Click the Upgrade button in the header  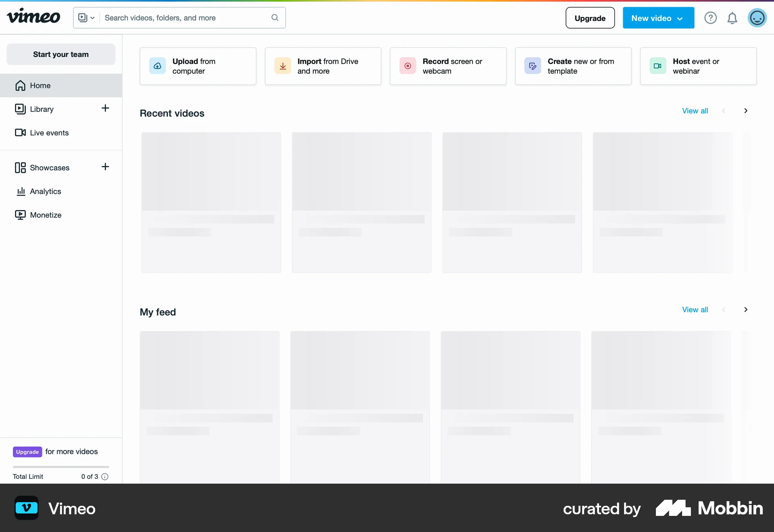(590, 18)
